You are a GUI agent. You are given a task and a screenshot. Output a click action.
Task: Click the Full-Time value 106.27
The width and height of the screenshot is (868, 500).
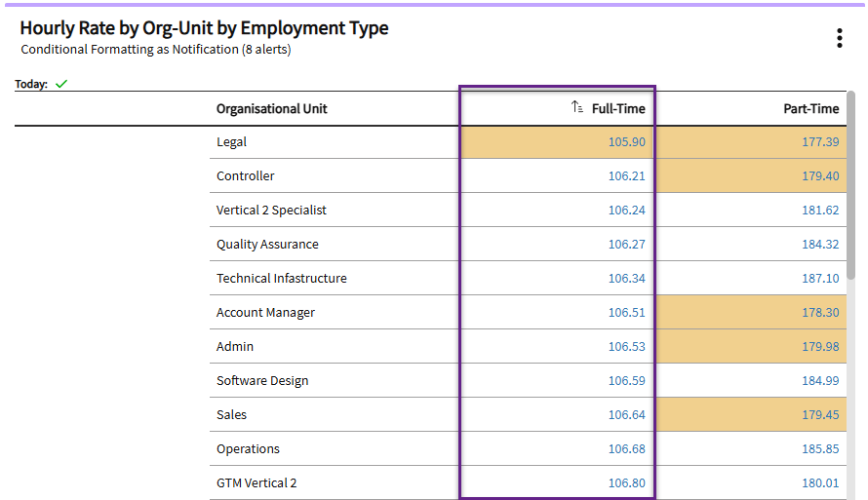click(x=627, y=245)
